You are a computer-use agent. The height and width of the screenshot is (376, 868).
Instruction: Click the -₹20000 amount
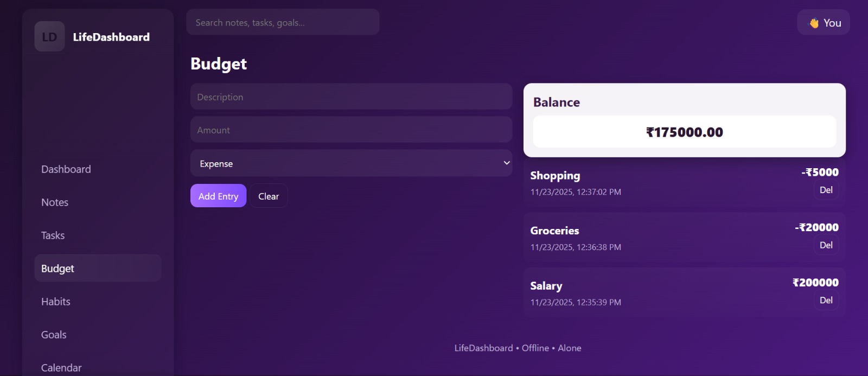coord(816,227)
